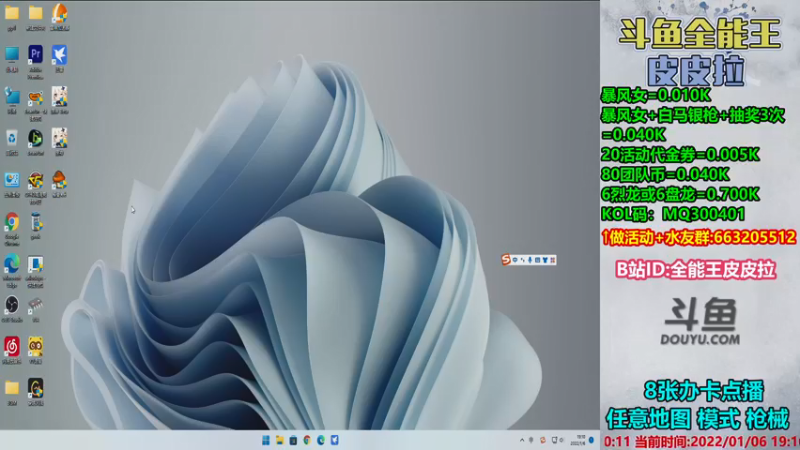Open the orange shield app beside Network icon

pyautogui.click(x=35, y=97)
